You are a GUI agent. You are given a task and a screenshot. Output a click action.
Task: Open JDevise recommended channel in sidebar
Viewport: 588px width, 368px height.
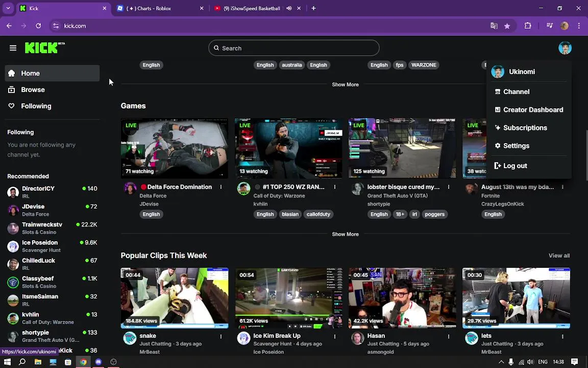(52, 210)
